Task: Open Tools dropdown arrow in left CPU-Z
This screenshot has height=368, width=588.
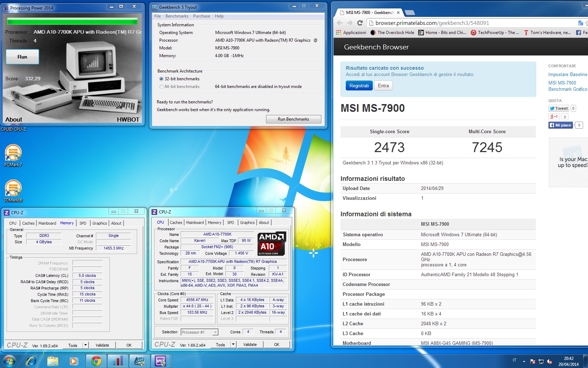Action: tap(85, 345)
